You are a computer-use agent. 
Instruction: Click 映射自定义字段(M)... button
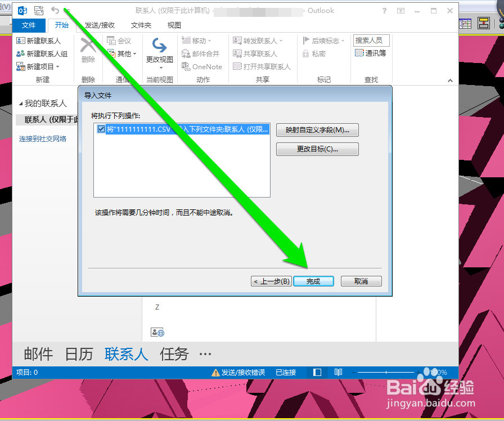tap(317, 130)
